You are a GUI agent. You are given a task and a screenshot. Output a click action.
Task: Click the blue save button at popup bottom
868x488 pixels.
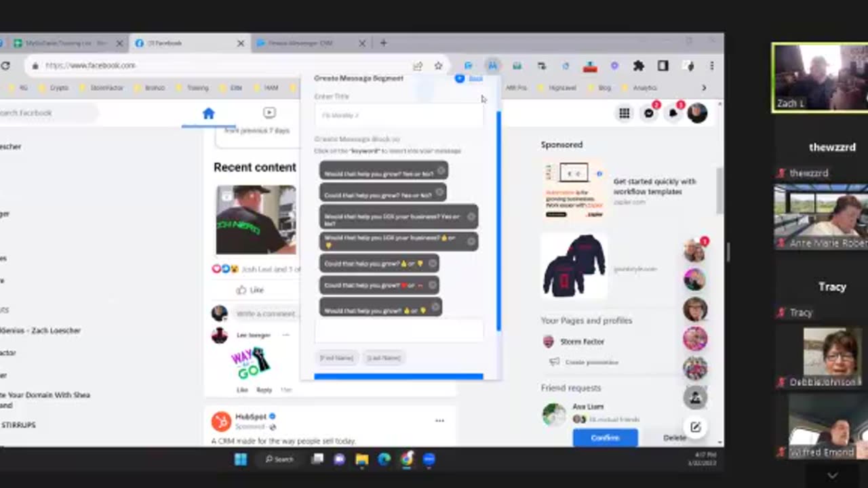[x=399, y=376]
